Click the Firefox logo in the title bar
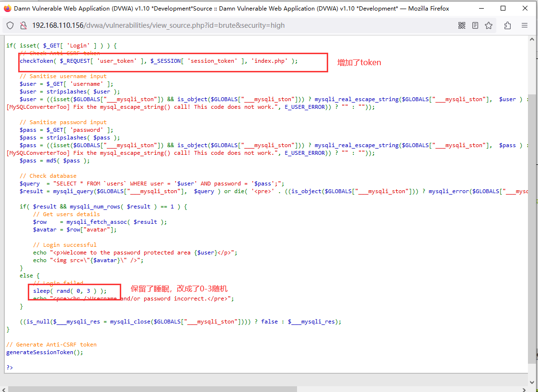 [x=7, y=9]
